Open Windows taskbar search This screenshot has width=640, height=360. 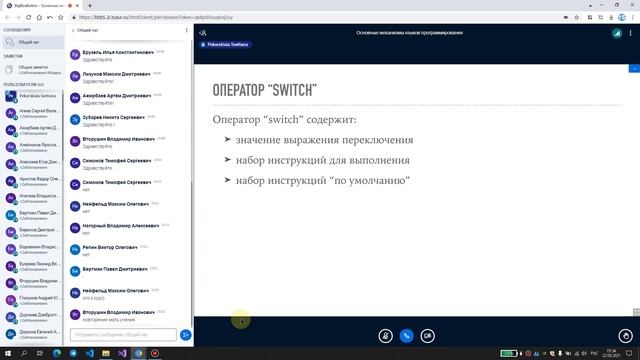[x=24, y=353]
